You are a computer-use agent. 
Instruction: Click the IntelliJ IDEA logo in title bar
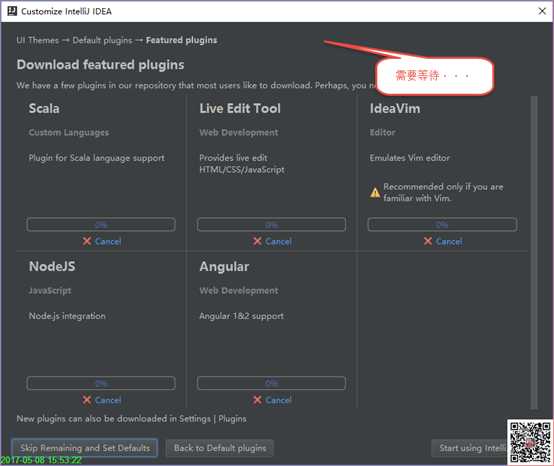(12, 11)
